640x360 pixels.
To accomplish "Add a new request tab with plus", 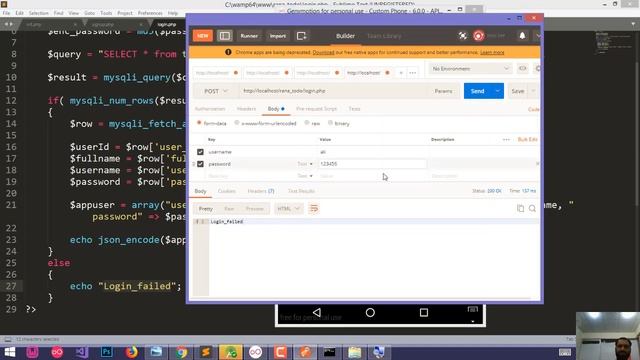I will point(401,73).
